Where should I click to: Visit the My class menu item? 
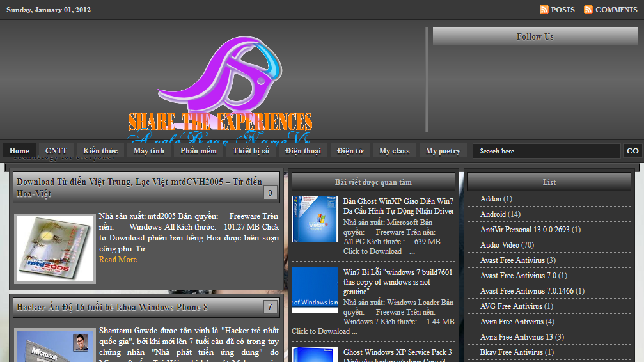coord(395,151)
